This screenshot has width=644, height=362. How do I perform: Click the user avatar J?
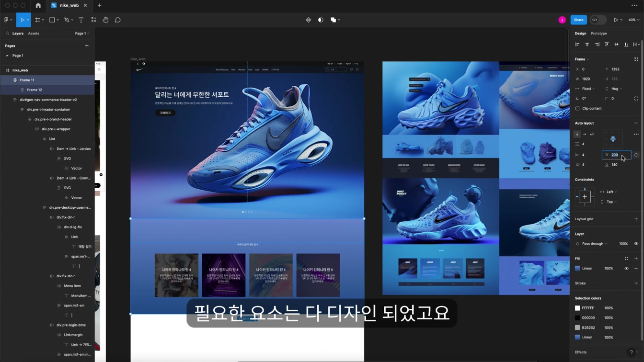click(562, 20)
